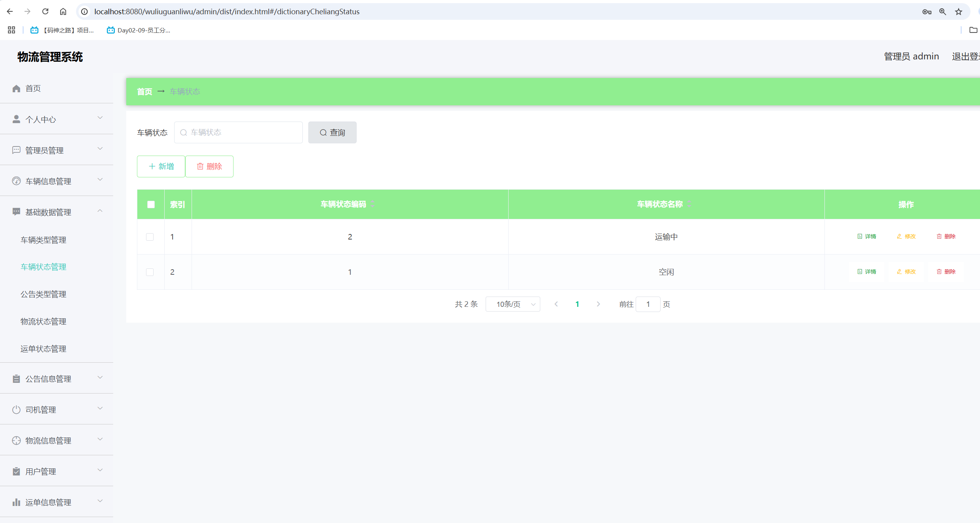This screenshot has height=523, width=980.
Task: Click 退出登录 in the top header
Action: point(966,56)
